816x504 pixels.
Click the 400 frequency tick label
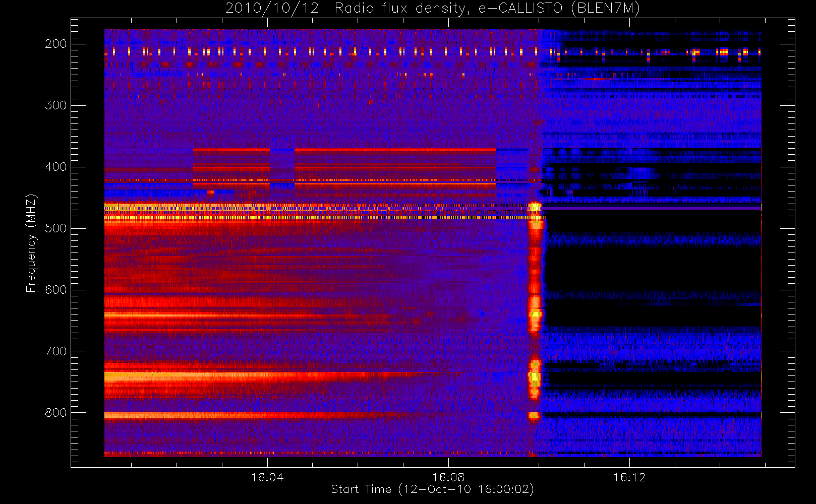point(55,167)
